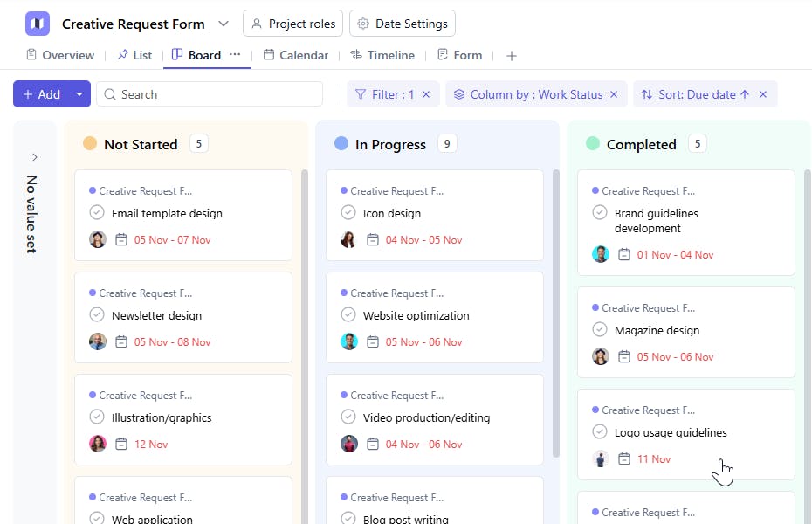Toggle completion check for Magazine design
Image resolution: width=812 pixels, height=524 pixels.
[x=600, y=330]
